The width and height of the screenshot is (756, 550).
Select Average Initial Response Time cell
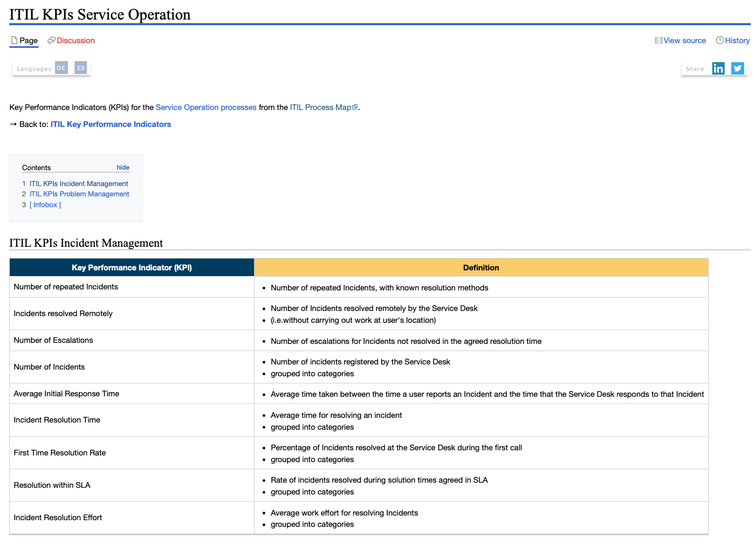[132, 394]
